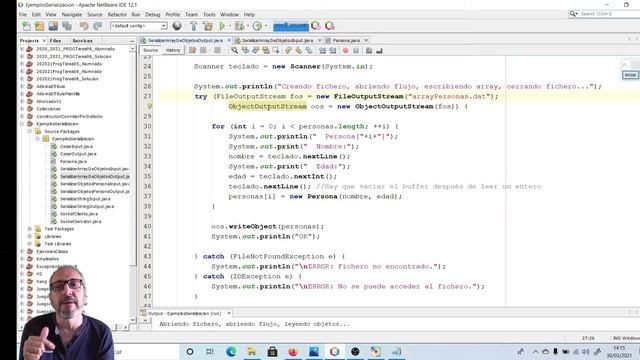This screenshot has width=640, height=360.
Task: Select SerializarStringInput.java in the tree
Action: [x=85, y=199]
